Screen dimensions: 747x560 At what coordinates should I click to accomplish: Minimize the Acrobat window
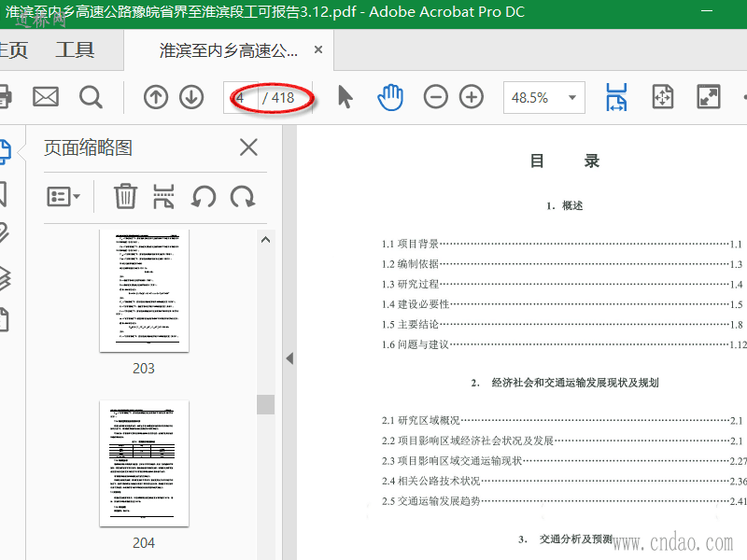pos(707,10)
